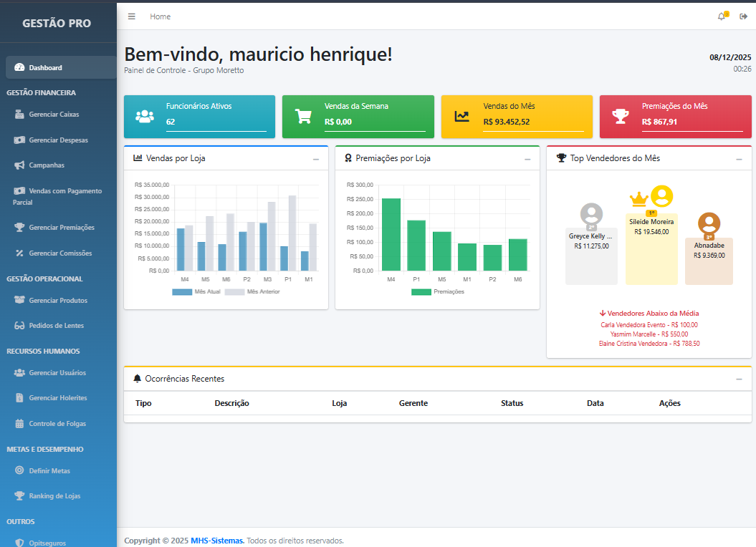Open Gerenciar Caixas in the sidebar

click(54, 115)
